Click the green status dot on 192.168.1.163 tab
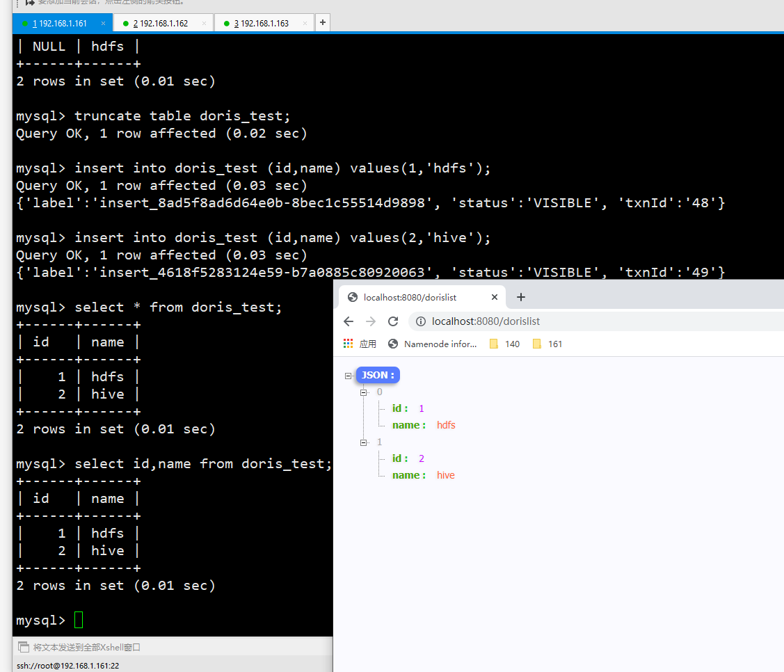Screen dimensions: 784x672 tap(225, 23)
